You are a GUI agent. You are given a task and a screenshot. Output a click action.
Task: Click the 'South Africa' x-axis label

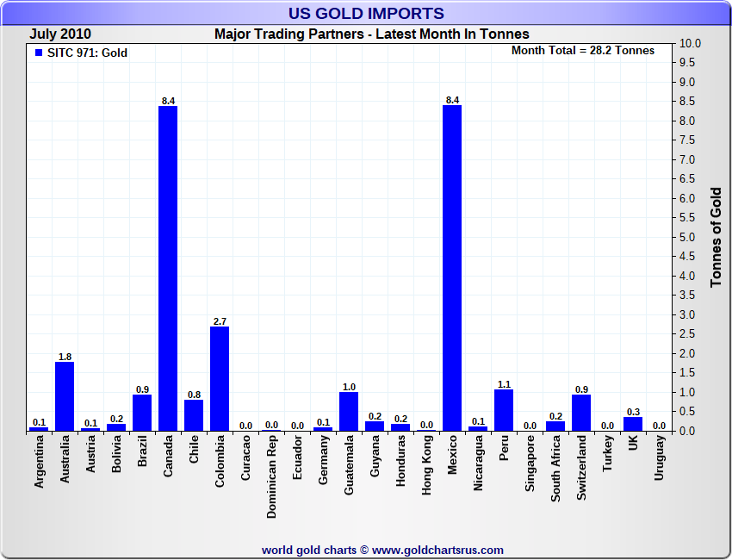[555, 469]
